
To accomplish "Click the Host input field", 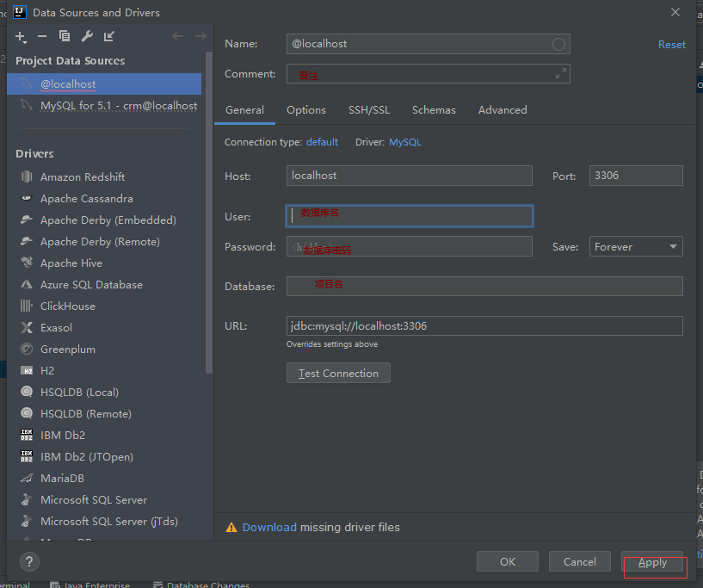I will click(x=410, y=176).
